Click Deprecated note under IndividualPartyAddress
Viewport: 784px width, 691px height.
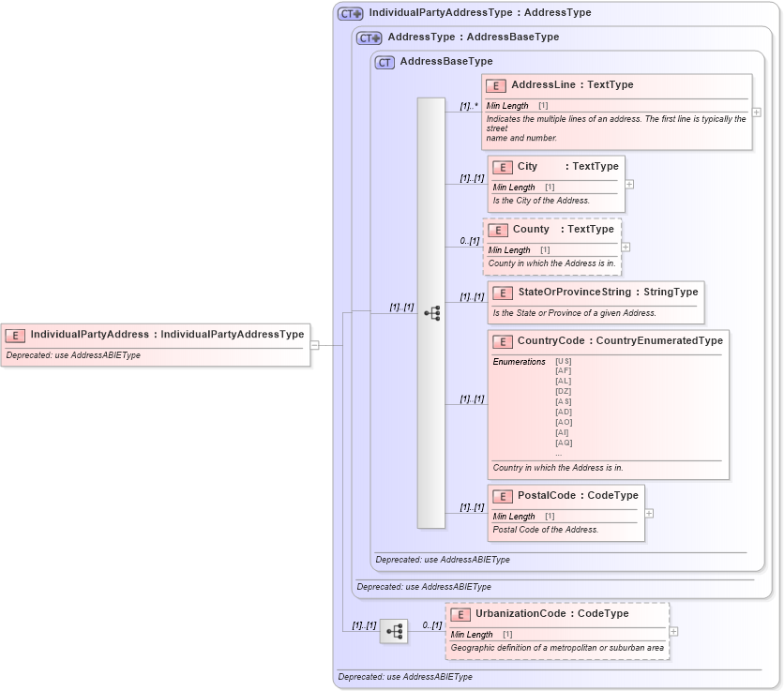[73, 355]
